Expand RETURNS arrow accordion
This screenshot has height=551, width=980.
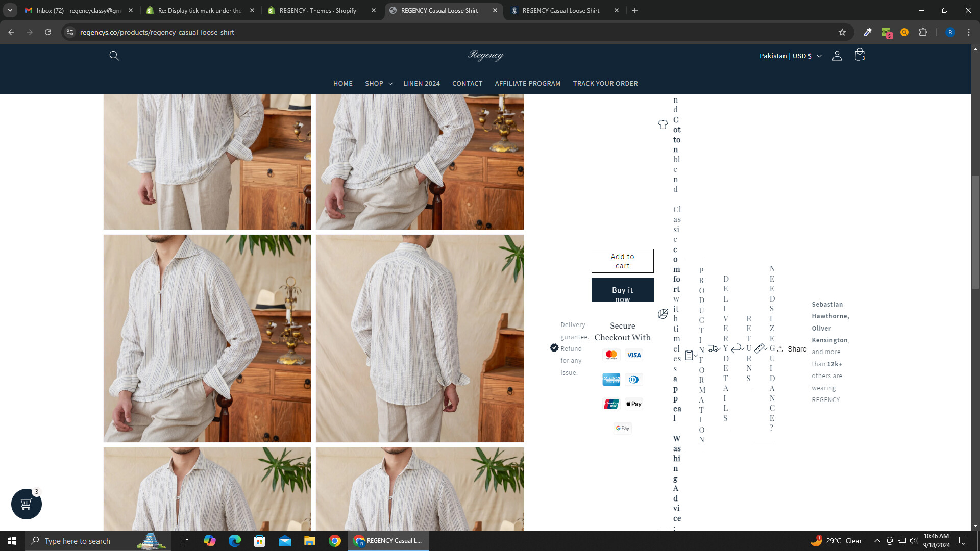pyautogui.click(x=741, y=349)
